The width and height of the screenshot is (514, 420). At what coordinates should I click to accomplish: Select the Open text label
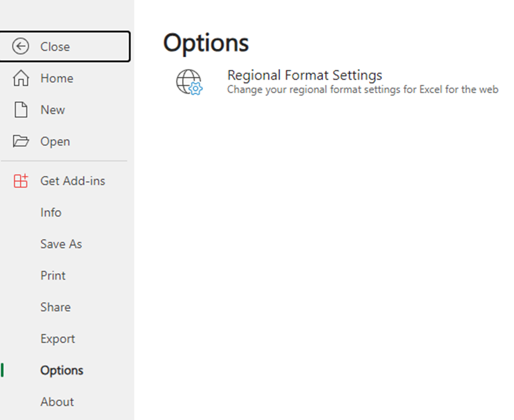[55, 141]
